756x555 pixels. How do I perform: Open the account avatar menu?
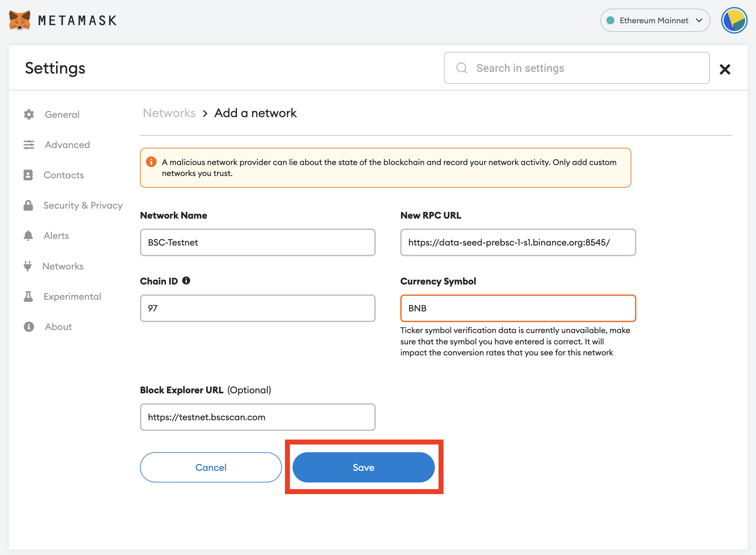734,20
